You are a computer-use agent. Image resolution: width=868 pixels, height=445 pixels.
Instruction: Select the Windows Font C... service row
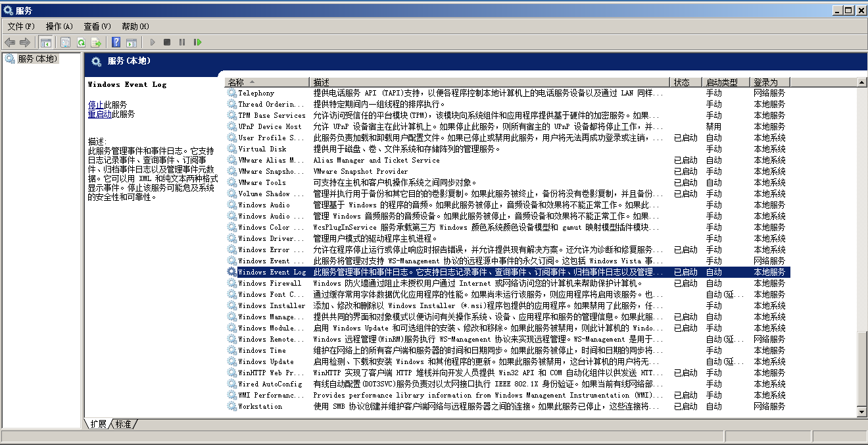coord(508,294)
